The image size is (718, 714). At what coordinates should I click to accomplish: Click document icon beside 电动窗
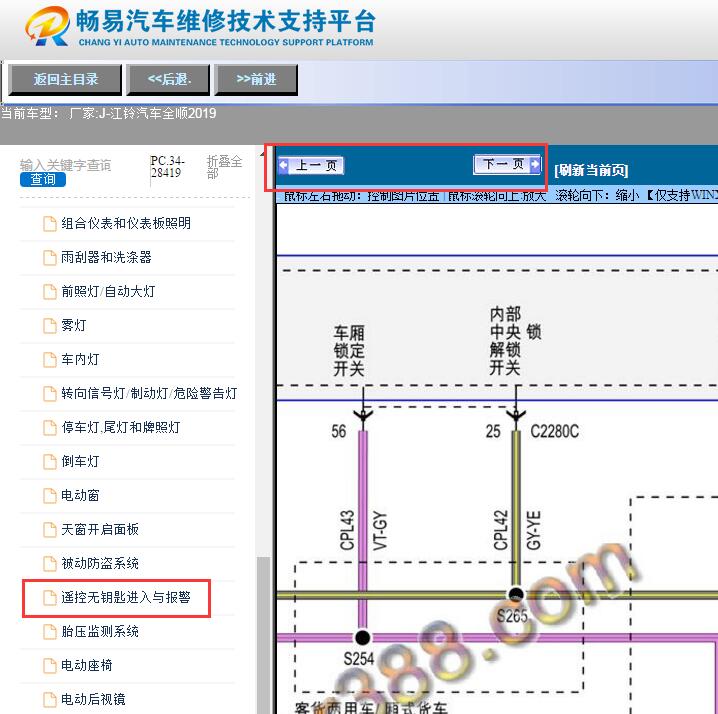49,496
